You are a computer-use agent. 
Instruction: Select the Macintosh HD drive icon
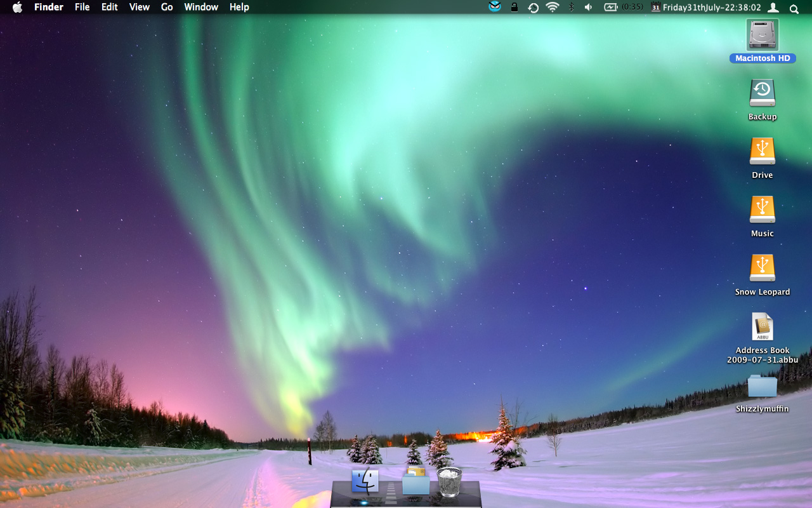point(763,35)
